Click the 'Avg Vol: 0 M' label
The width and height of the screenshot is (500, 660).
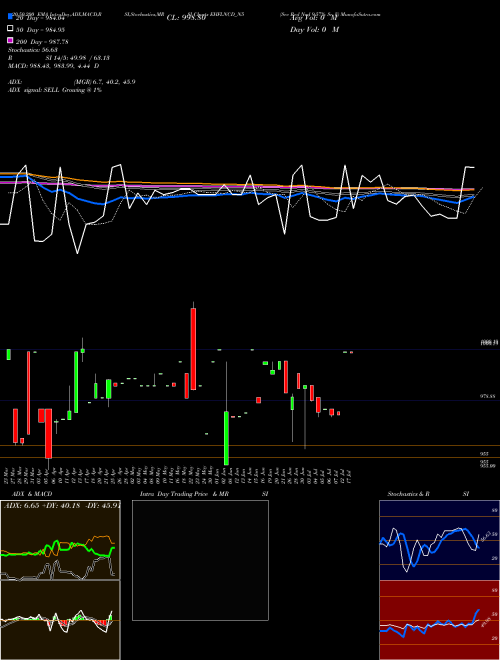[314, 18]
